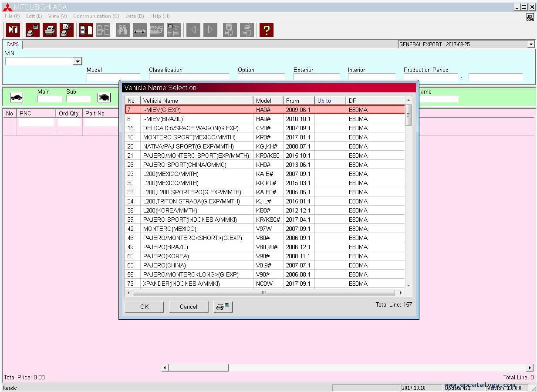Click the engine icon beside Sub field
This screenshot has height=392, width=537.
click(x=104, y=98)
